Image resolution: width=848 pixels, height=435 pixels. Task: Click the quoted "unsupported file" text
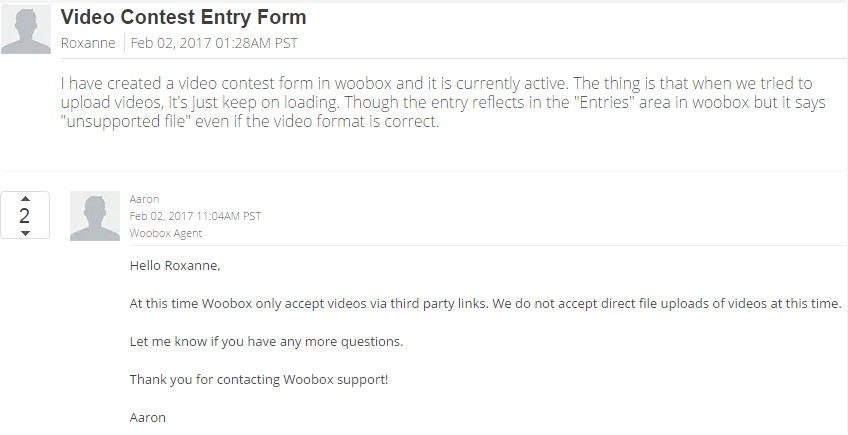(x=126, y=121)
